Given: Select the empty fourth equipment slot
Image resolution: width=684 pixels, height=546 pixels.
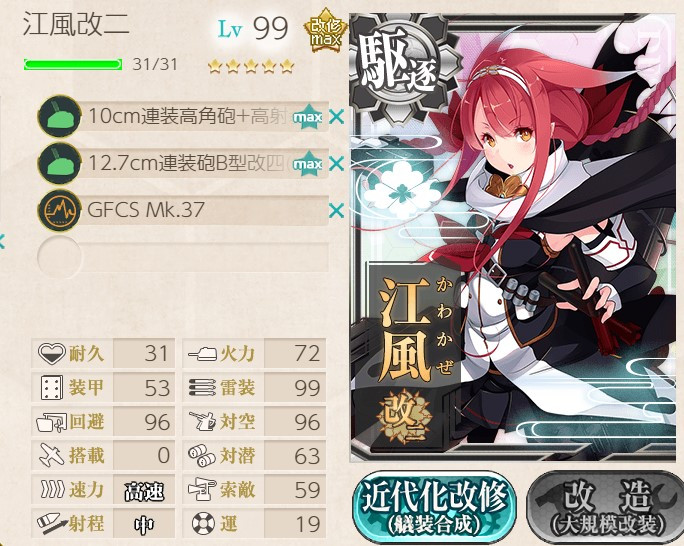Looking at the screenshot, I should (x=183, y=257).
